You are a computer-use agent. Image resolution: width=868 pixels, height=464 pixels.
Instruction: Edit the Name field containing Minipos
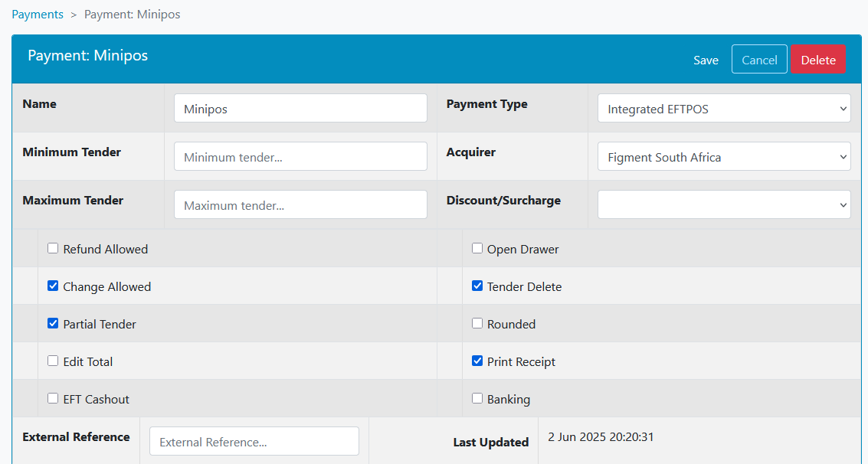[300, 109]
